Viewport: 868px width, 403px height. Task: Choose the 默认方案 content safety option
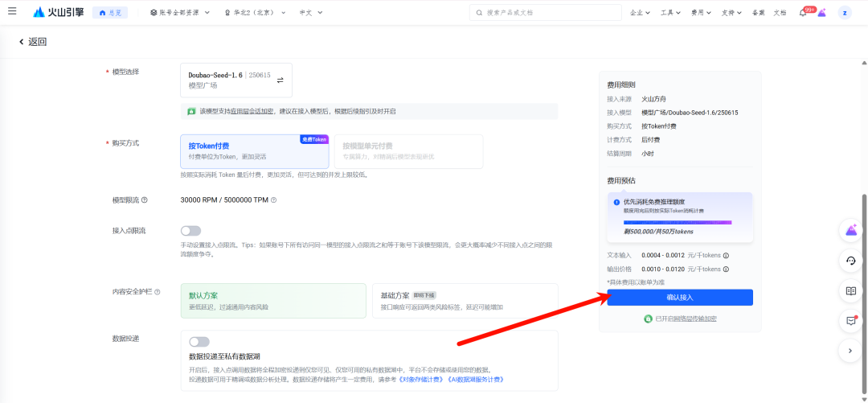click(x=273, y=301)
